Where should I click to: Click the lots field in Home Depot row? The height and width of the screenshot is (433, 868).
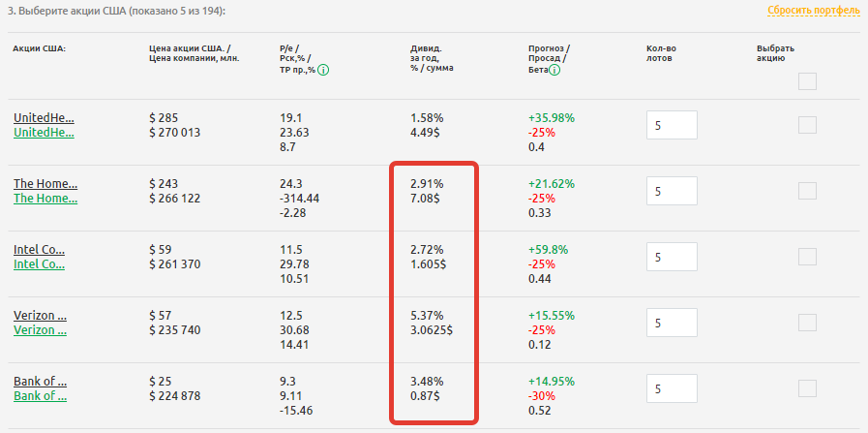(x=671, y=192)
